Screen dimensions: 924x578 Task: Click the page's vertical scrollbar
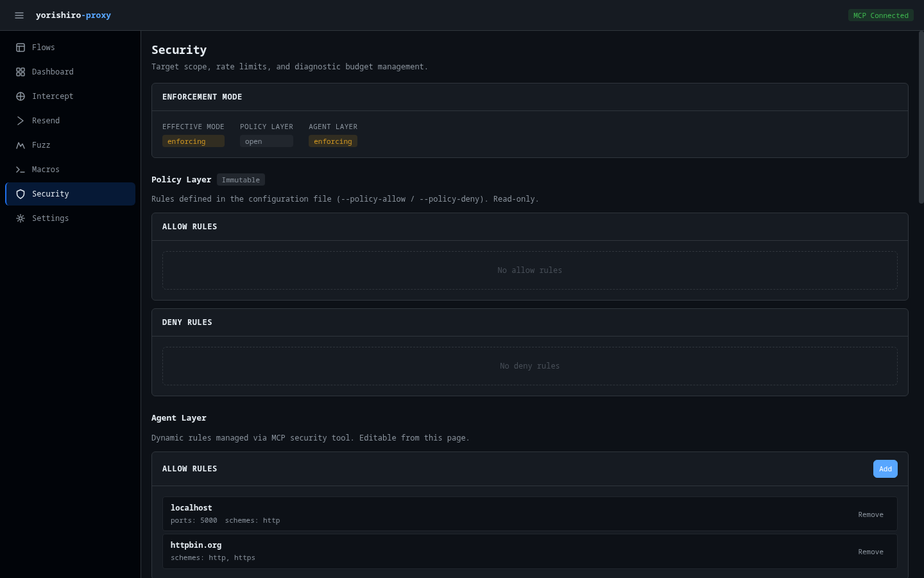click(x=921, y=118)
